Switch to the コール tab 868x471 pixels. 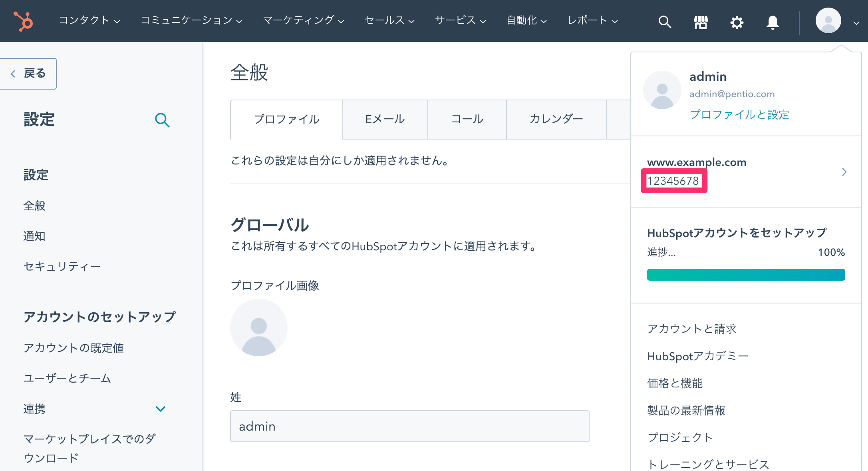coord(467,119)
